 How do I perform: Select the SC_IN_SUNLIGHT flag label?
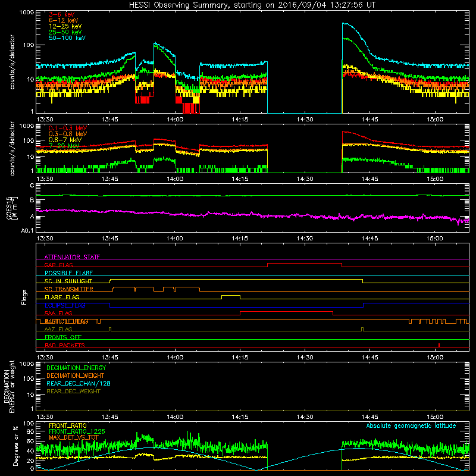tap(68, 281)
